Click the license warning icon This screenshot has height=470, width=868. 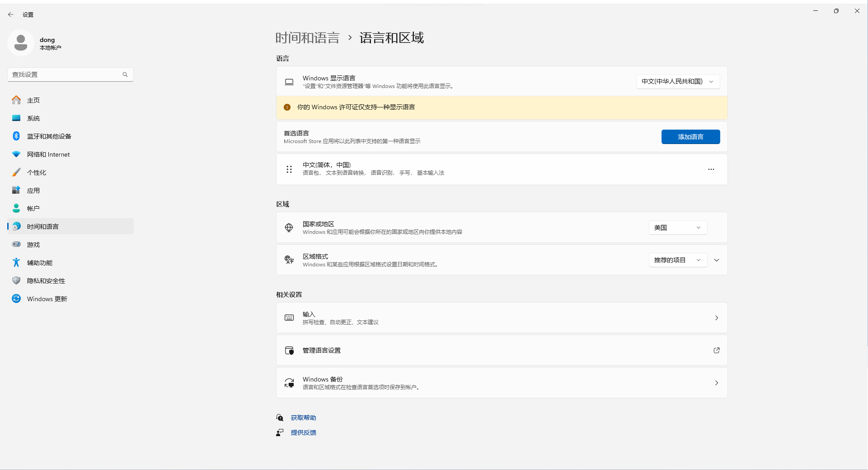tap(287, 107)
